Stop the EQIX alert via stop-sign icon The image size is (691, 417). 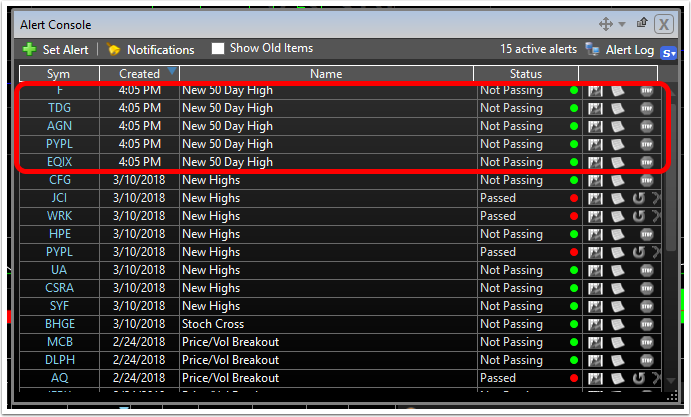[646, 162]
